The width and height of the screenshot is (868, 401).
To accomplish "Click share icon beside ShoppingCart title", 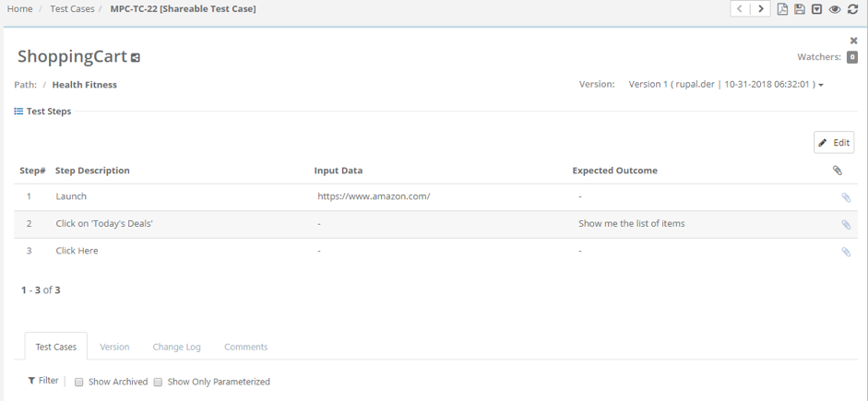I will click(x=135, y=57).
